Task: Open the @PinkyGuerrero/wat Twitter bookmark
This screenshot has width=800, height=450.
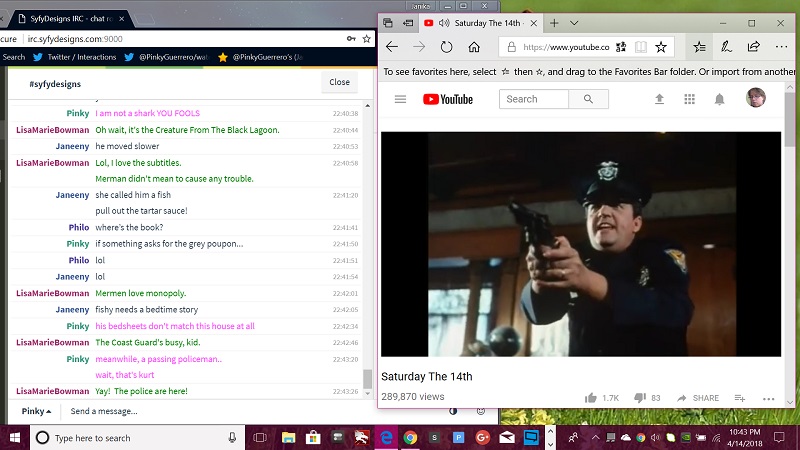Action: [x=167, y=57]
